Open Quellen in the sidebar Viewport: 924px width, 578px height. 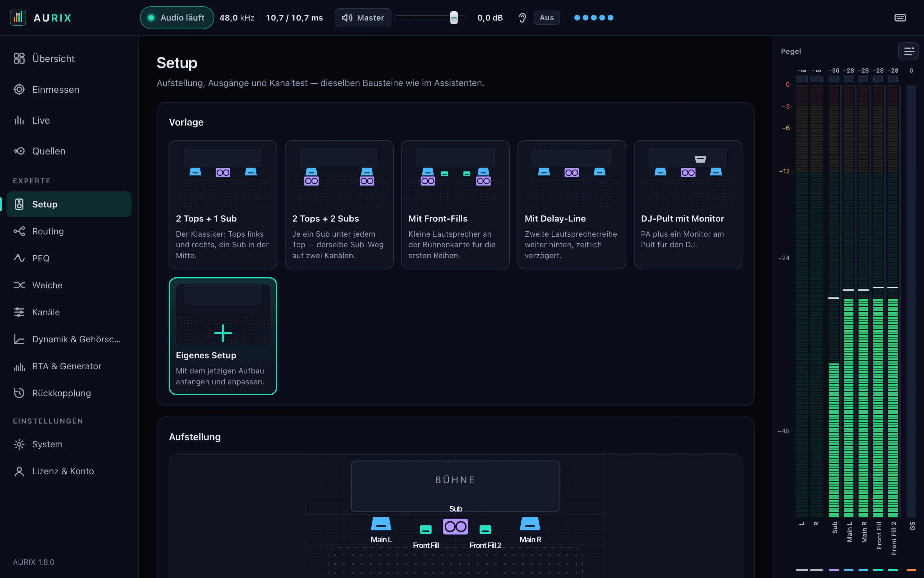click(69, 151)
